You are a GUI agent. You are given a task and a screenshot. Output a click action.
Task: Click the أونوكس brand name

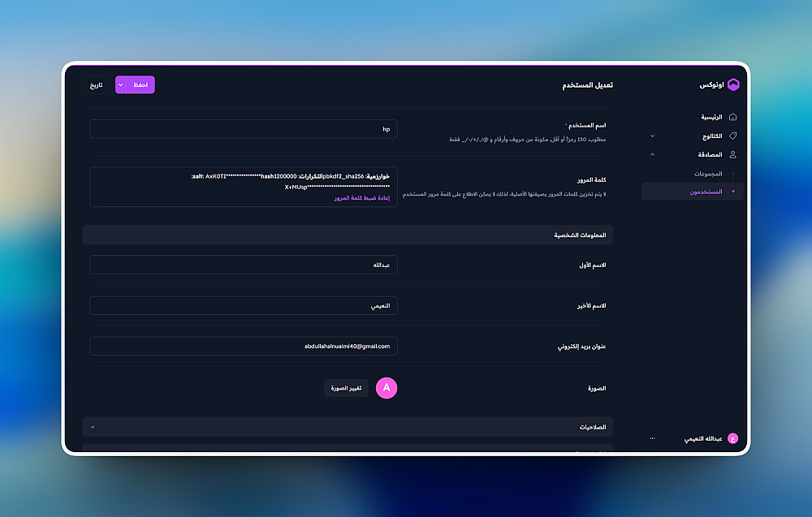[711, 84]
